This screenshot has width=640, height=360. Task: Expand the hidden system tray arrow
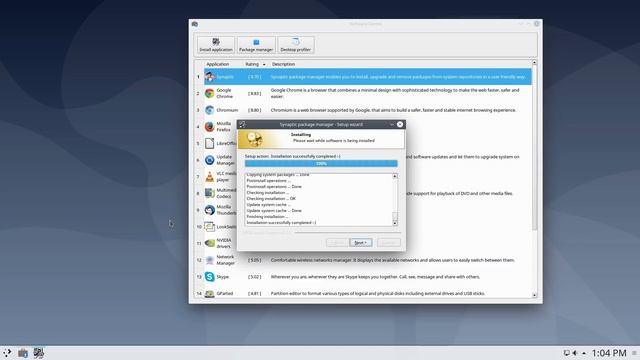point(584,353)
